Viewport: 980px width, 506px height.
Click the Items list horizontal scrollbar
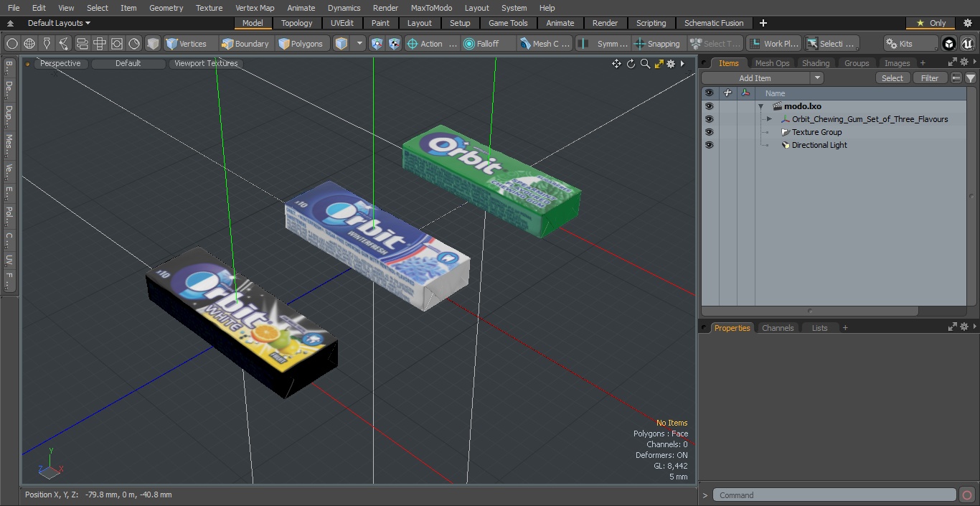coord(810,311)
